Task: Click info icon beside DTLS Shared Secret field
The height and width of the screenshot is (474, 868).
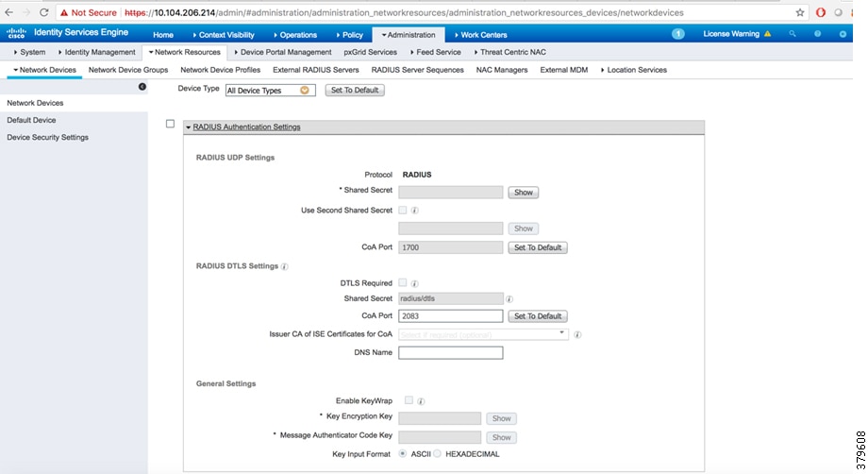Action: [x=509, y=299]
